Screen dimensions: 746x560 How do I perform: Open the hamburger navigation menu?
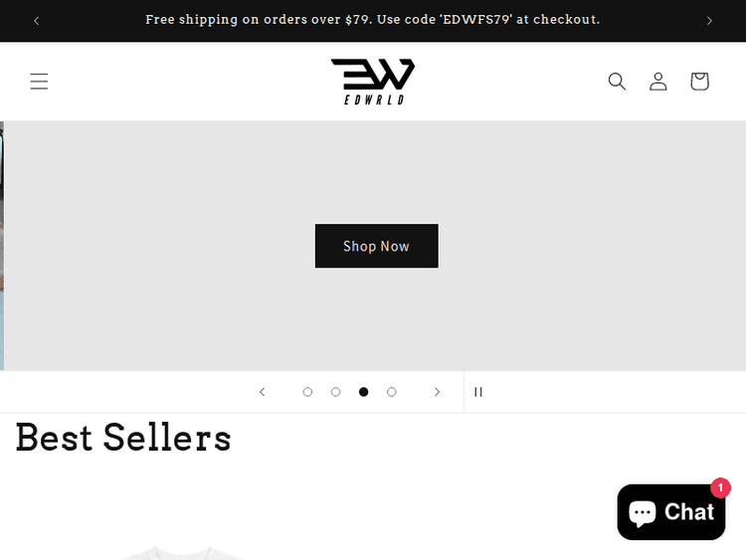point(39,82)
